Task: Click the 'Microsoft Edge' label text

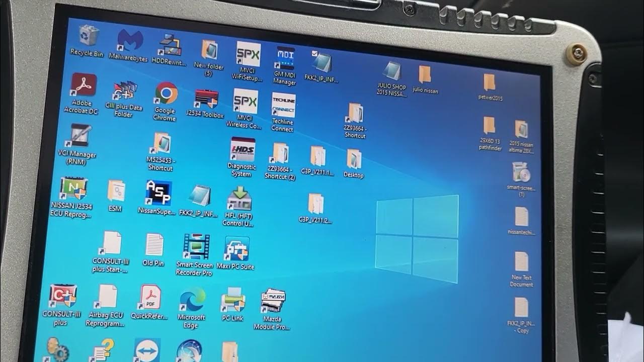Action: coord(191,321)
